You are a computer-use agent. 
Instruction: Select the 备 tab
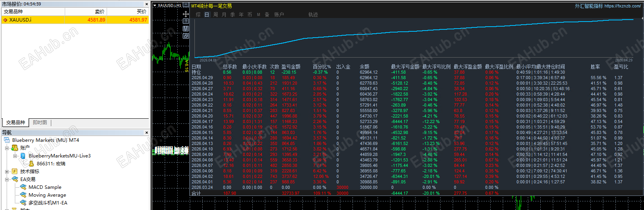(x=267, y=14)
